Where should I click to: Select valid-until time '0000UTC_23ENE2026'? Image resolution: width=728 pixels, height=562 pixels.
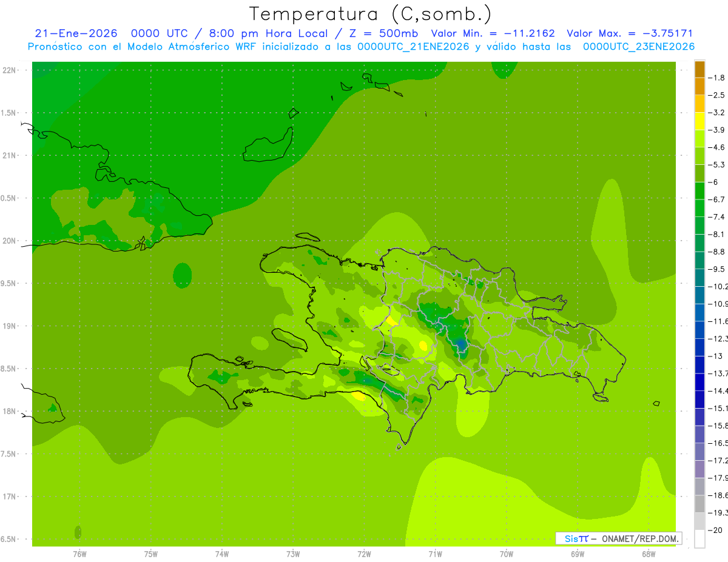[638, 47]
